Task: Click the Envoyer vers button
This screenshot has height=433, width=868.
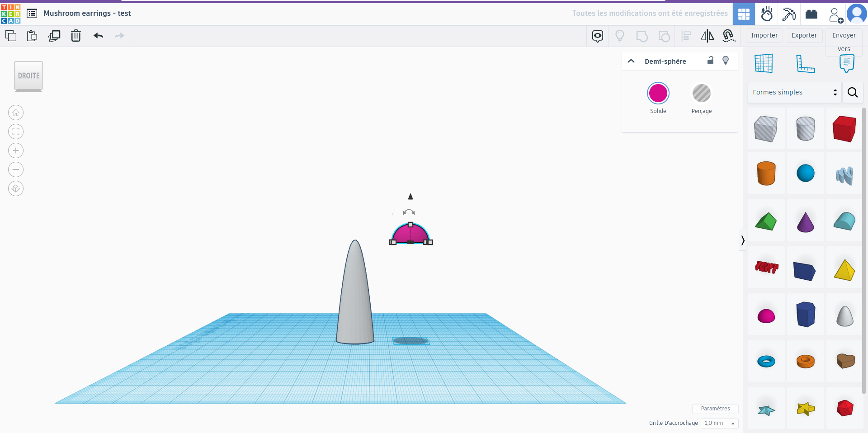Action: coord(844,42)
